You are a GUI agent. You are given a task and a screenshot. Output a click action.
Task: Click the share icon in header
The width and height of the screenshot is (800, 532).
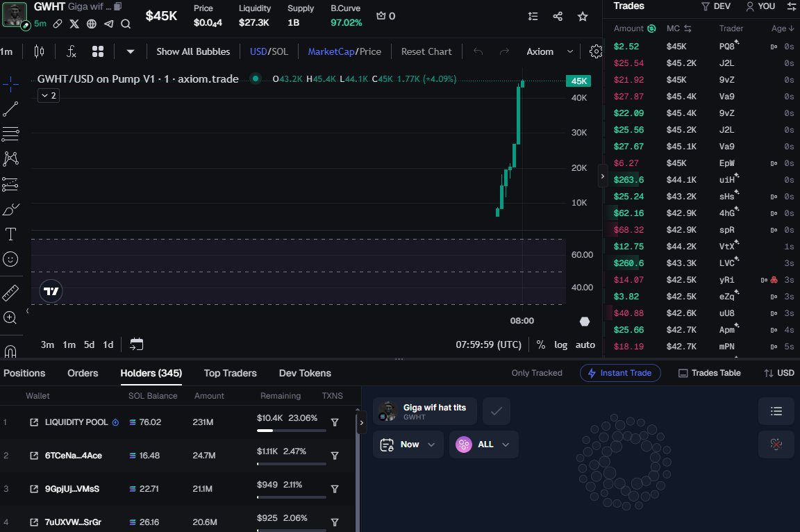558,17
